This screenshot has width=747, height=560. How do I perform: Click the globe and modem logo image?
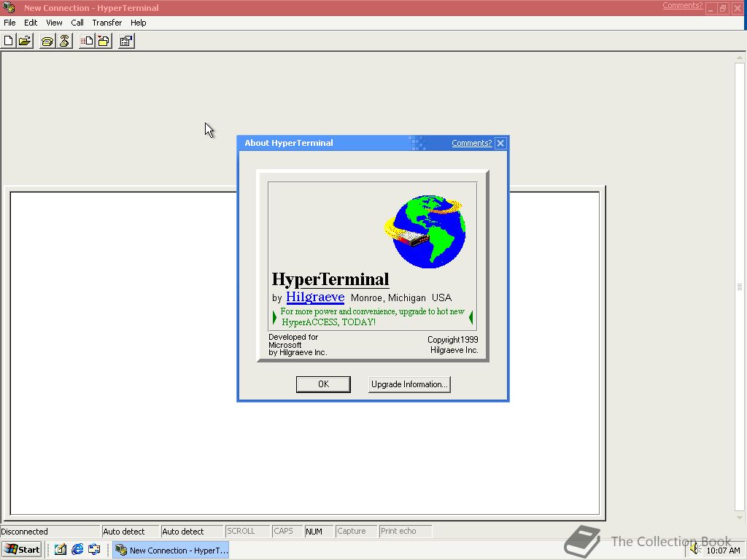pyautogui.click(x=425, y=231)
